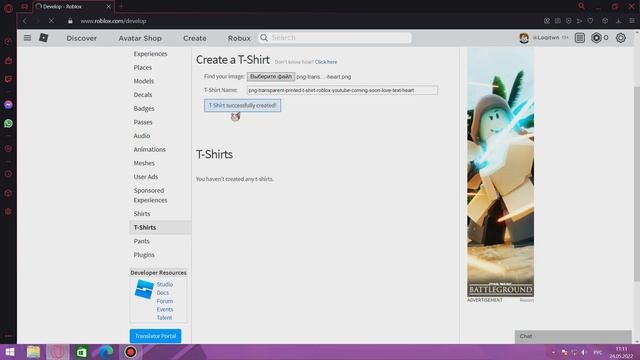Click the T-Shirt Name input field

coord(342,90)
